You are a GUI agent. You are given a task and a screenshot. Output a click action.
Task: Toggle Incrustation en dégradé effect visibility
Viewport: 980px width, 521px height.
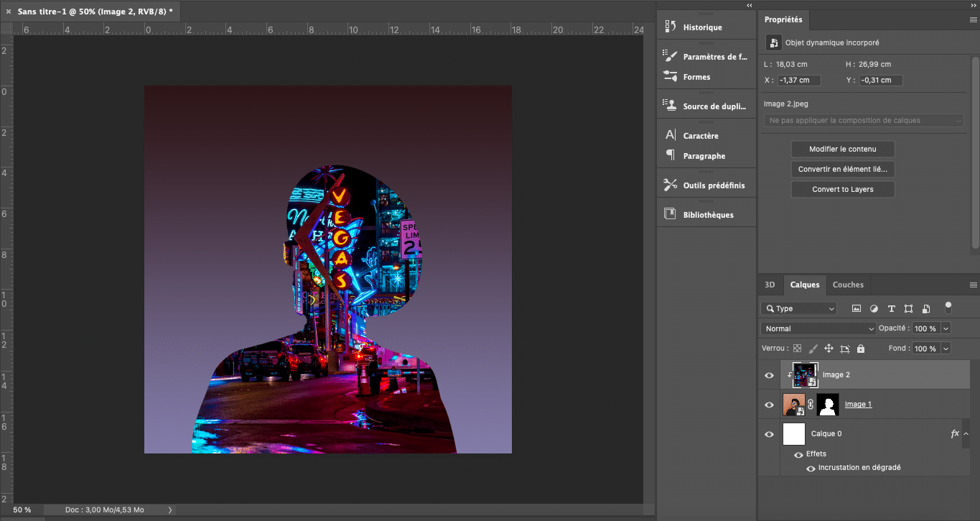point(811,468)
